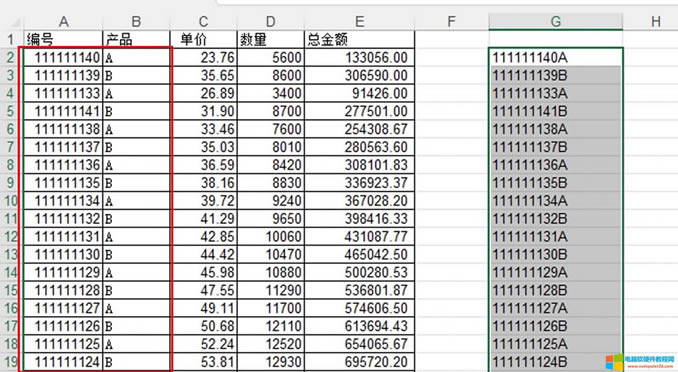Select cell 111111140A in column G
The height and width of the screenshot is (372, 678).
tap(556, 58)
